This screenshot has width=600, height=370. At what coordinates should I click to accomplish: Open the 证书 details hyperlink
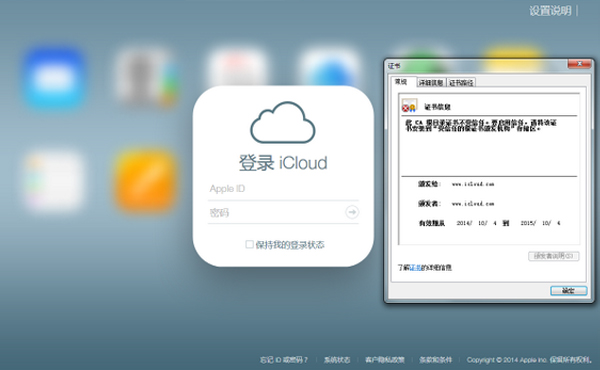click(x=415, y=268)
